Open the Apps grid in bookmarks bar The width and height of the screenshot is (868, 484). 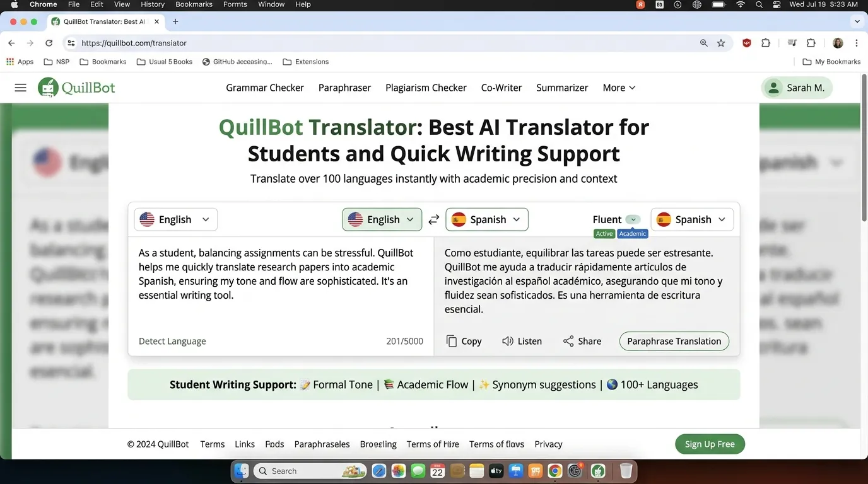pos(20,62)
